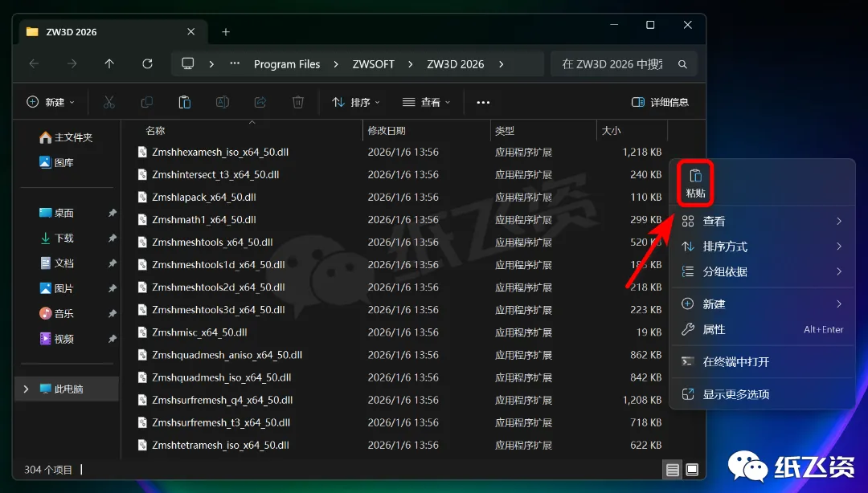
Task: Click the Paste clipboard icon in toolbar
Action: [x=184, y=102]
